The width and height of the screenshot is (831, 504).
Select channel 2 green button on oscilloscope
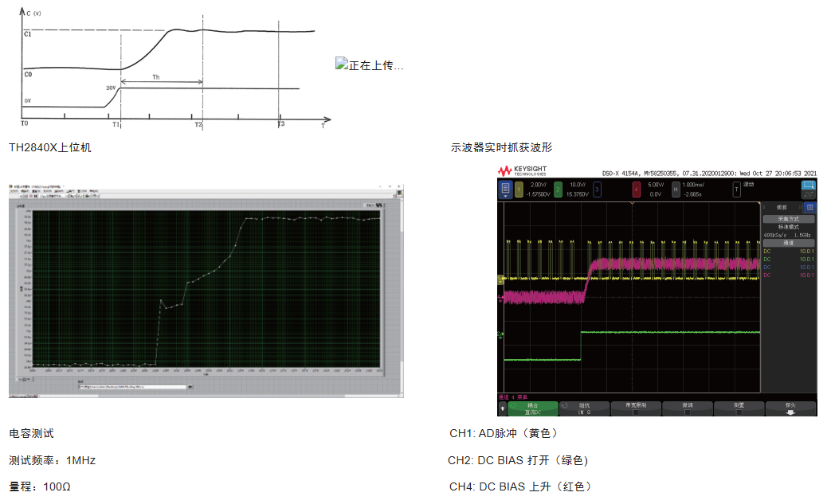click(x=558, y=189)
